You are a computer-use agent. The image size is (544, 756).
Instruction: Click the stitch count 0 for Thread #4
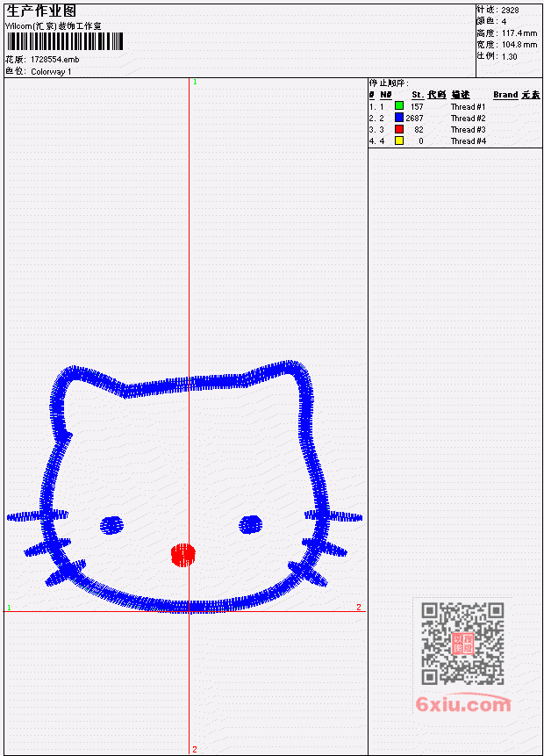coord(421,141)
